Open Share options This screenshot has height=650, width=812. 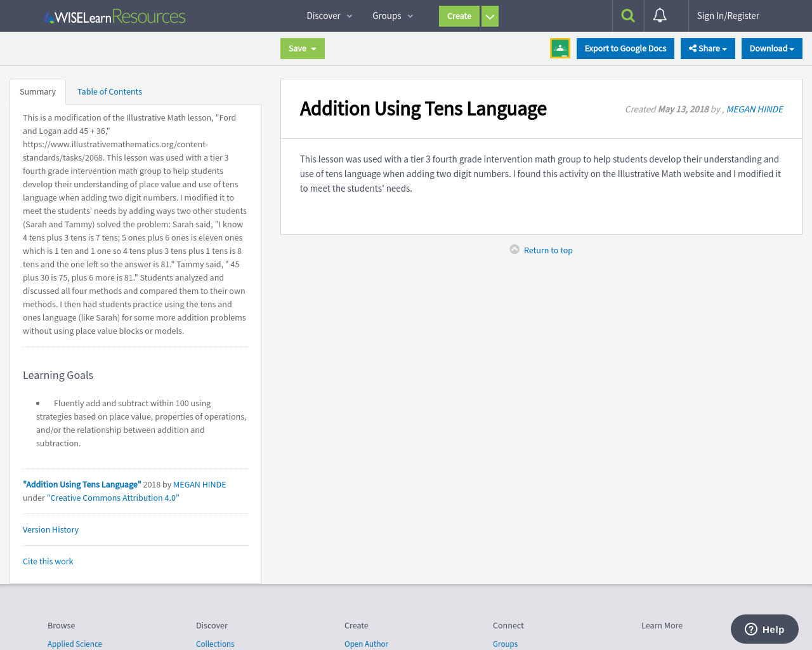[707, 48]
